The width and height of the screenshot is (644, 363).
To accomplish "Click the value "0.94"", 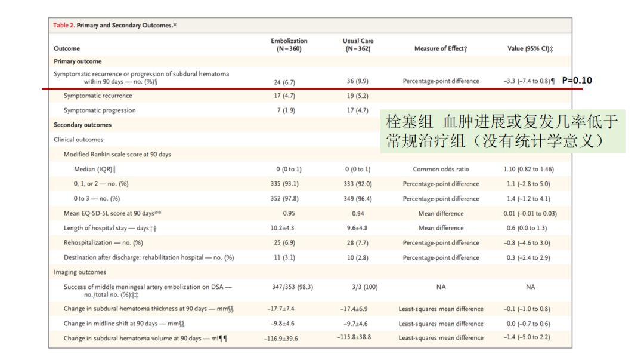I will 358,213.
